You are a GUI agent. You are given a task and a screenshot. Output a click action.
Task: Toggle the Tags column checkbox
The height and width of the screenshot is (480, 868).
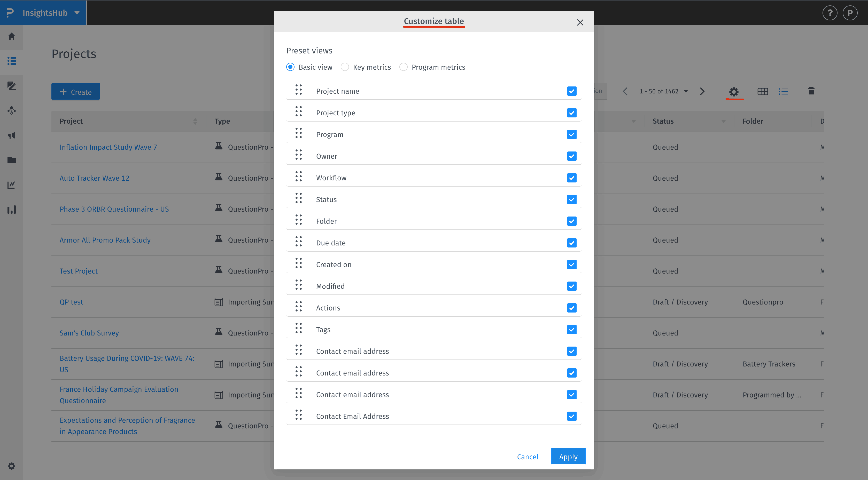click(x=571, y=330)
